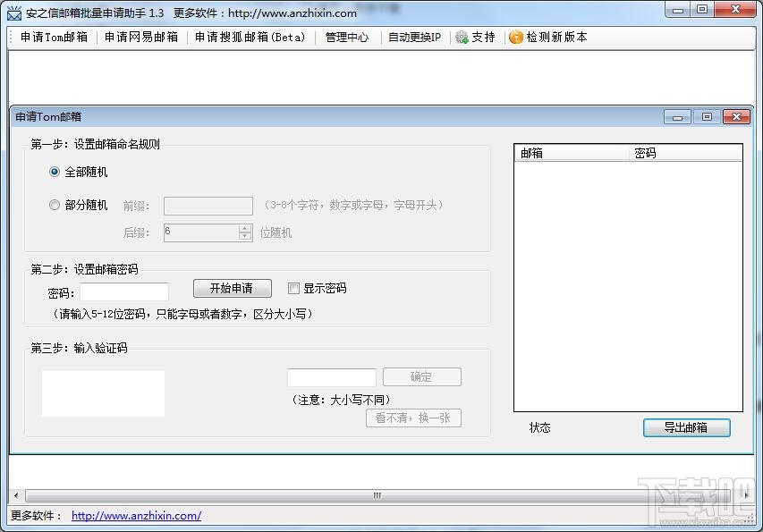Minimize the 申请Tom邮箱 child window

[677, 117]
